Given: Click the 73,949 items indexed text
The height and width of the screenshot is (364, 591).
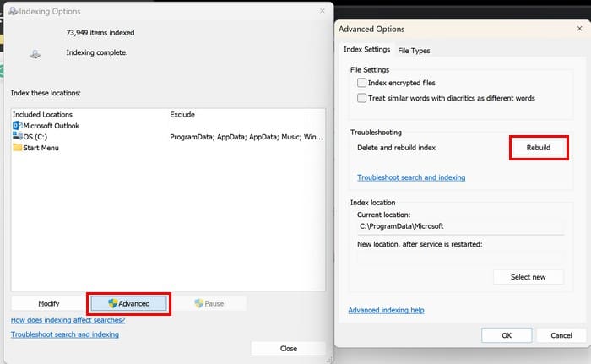Looking at the screenshot, I should (x=100, y=33).
